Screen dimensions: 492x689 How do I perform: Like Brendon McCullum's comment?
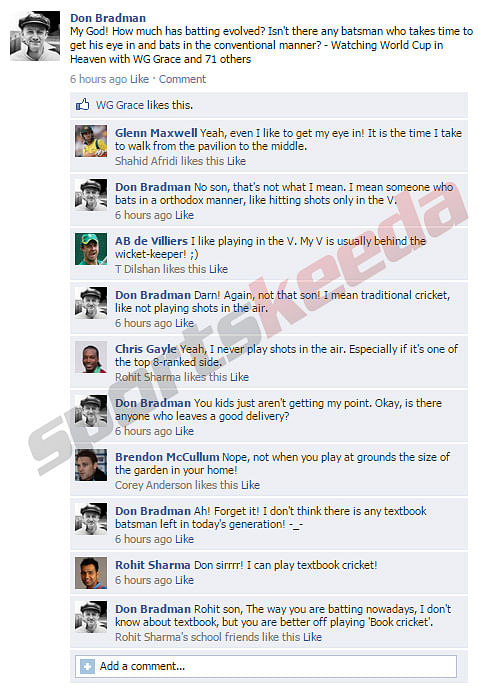point(250,486)
